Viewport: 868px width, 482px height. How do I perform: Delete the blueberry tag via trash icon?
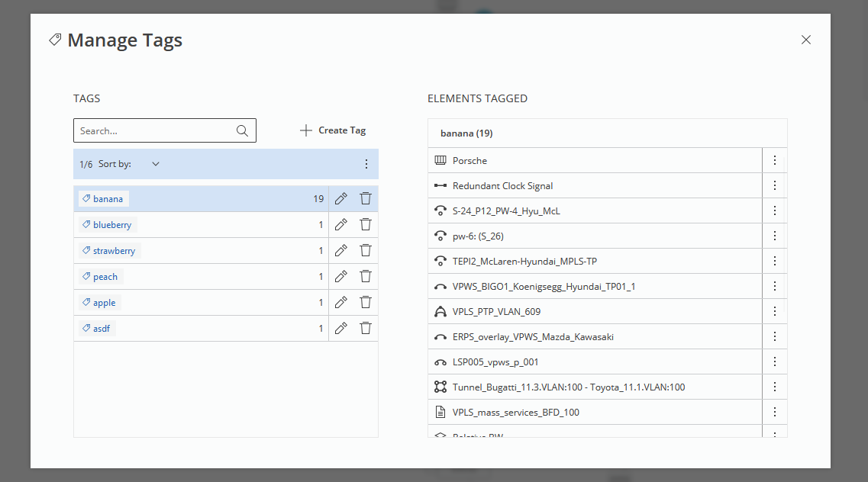pos(366,225)
